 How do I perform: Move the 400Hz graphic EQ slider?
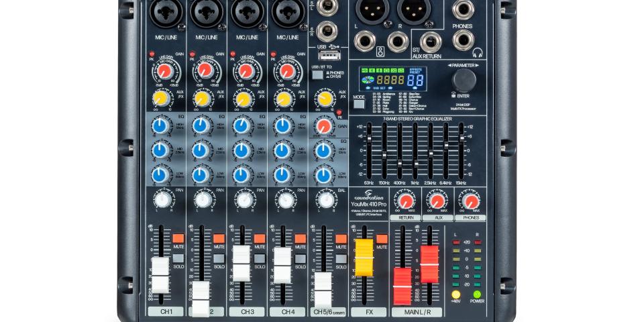400,164
